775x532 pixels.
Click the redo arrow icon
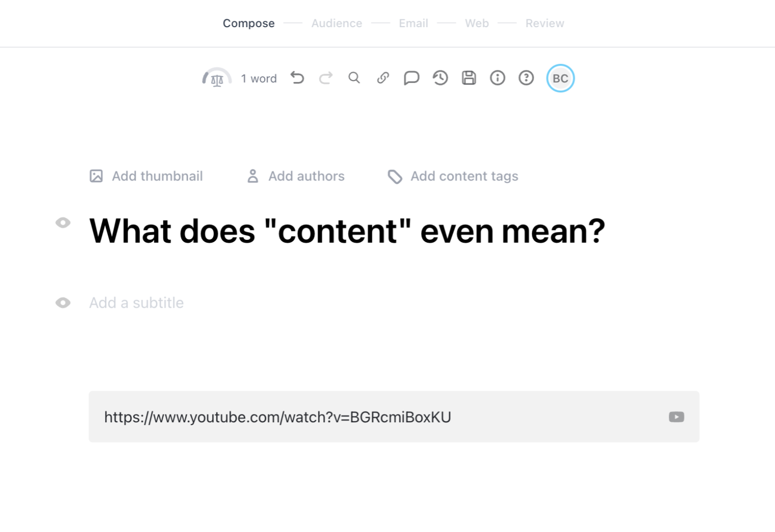click(326, 78)
